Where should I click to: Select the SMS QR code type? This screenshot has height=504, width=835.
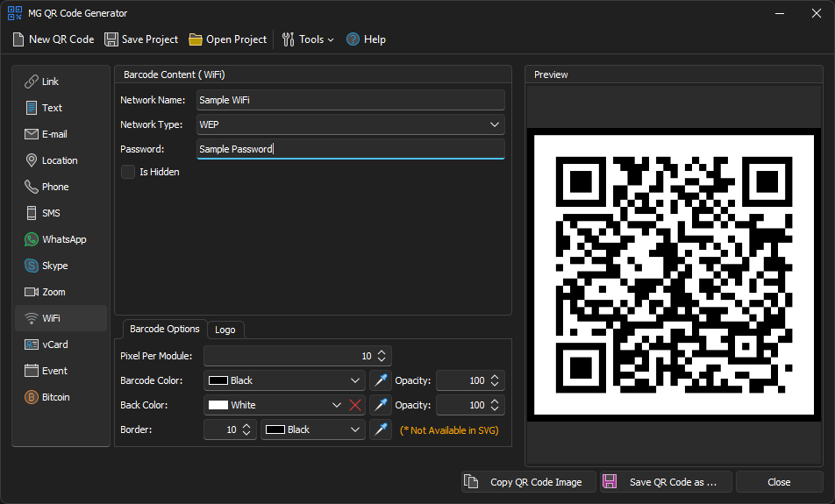61,213
